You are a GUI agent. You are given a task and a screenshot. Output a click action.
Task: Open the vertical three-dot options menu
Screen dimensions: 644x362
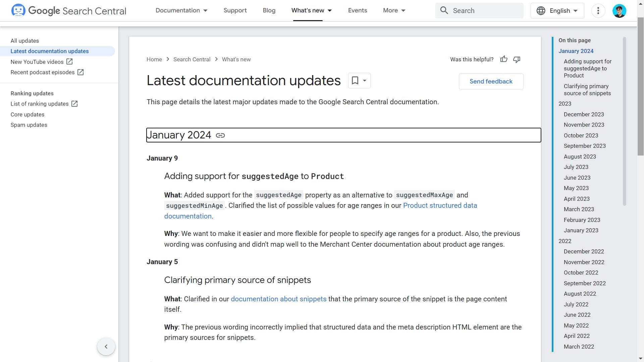[x=598, y=11]
